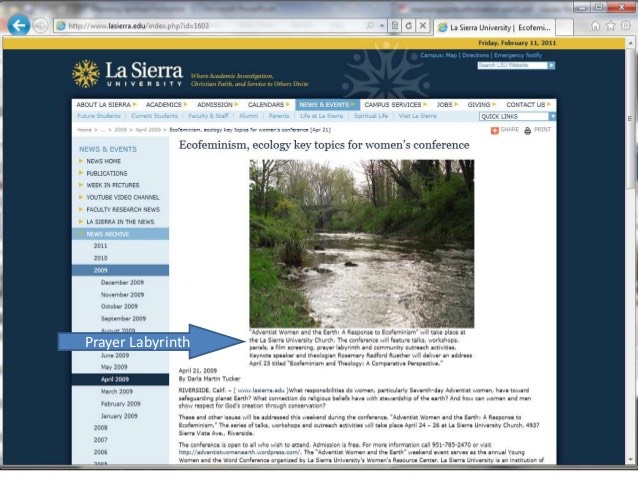The width and height of the screenshot is (638, 479).
Task: Expand the 2008 archive year
Action: pos(100,428)
